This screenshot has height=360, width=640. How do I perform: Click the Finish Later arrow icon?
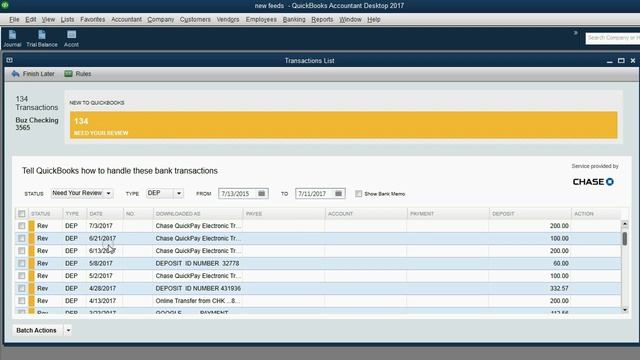pos(16,74)
